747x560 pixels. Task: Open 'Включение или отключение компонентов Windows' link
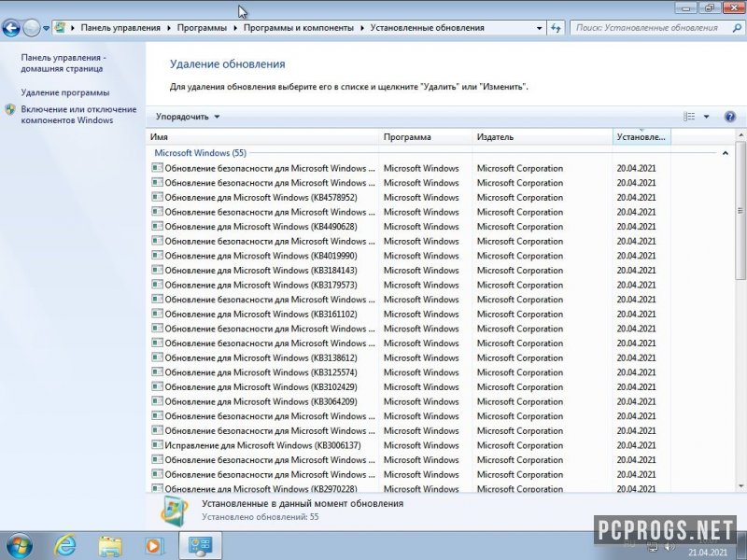coord(78,115)
